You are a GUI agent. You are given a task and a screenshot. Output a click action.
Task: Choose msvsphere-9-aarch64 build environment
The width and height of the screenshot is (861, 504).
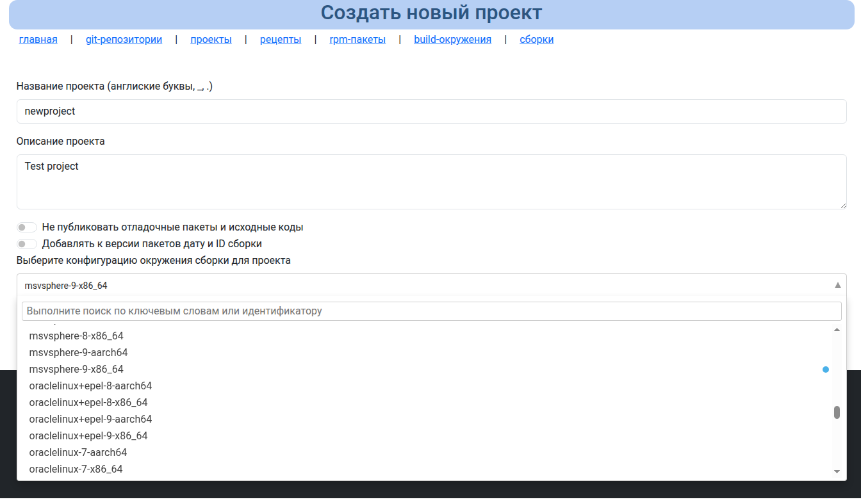(78, 352)
